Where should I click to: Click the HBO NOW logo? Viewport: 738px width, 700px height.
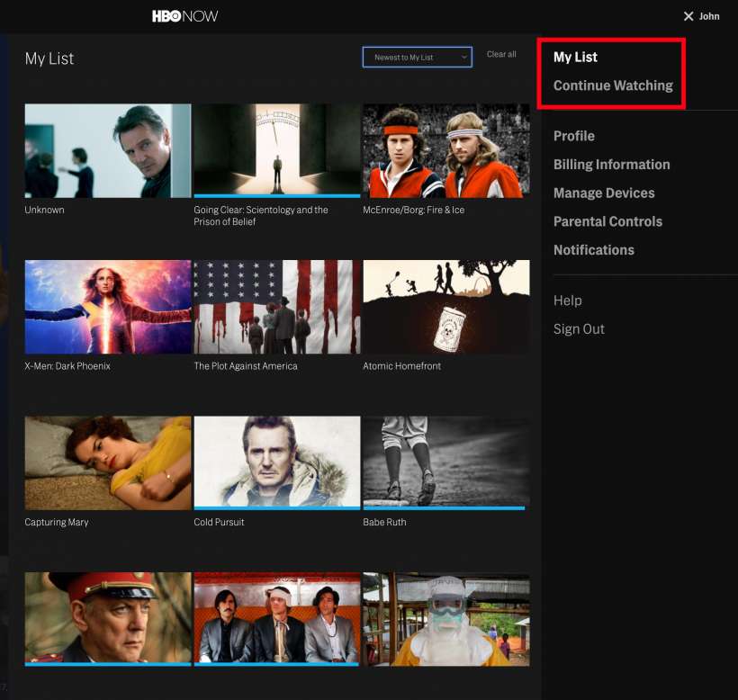pos(184,16)
